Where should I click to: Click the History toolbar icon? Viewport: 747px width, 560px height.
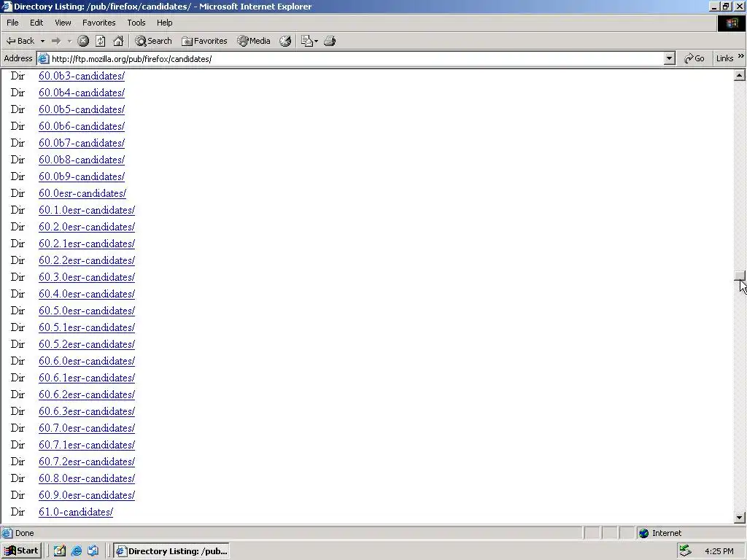pyautogui.click(x=285, y=41)
